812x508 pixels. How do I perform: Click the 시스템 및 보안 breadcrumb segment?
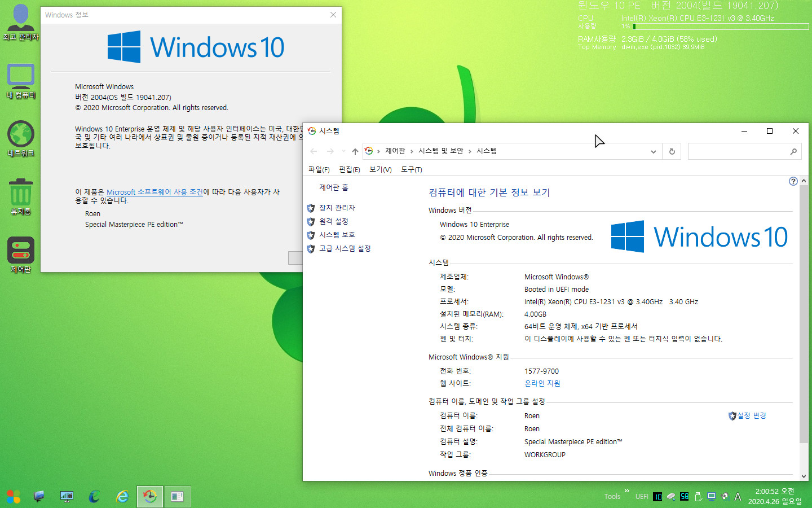pos(441,151)
